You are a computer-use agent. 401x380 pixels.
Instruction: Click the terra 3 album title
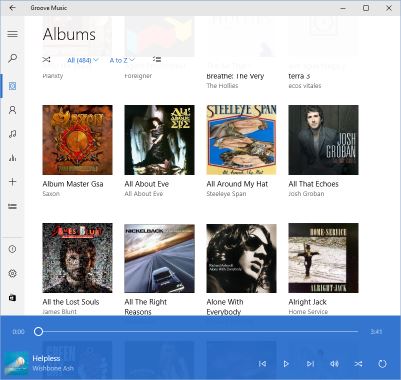click(x=299, y=76)
